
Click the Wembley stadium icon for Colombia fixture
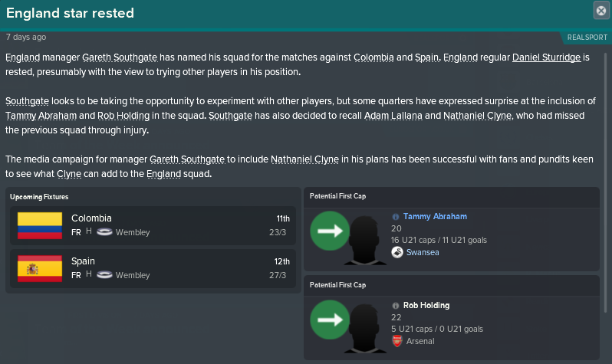coord(104,232)
